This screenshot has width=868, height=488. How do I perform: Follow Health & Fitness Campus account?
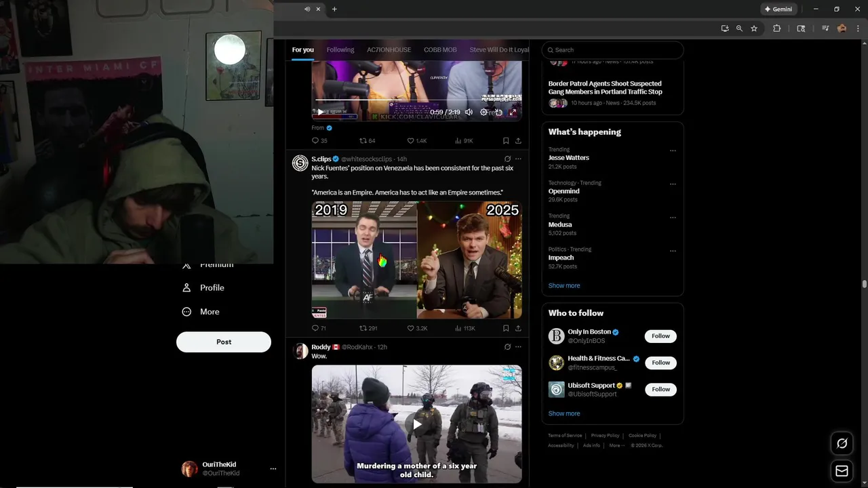660,363
